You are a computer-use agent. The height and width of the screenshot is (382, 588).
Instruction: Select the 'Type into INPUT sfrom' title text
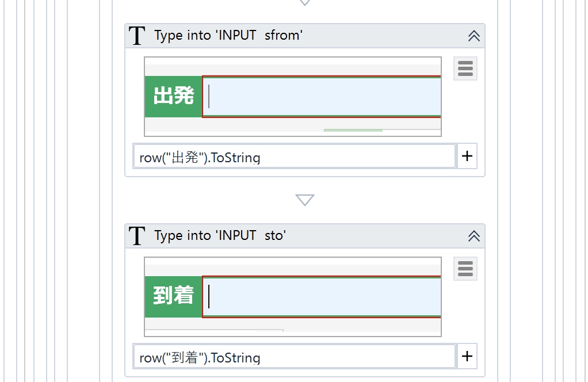228,36
